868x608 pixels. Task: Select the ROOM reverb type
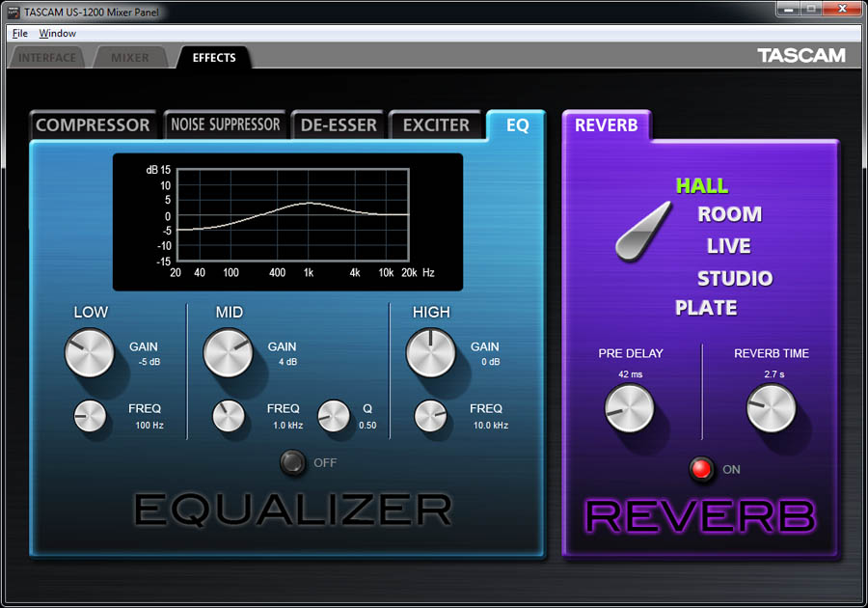[x=729, y=214]
